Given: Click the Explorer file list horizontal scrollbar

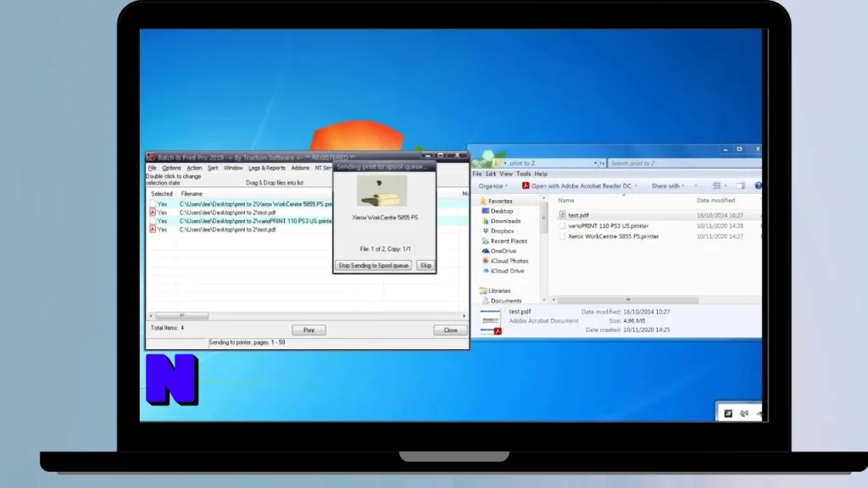Looking at the screenshot, I should tap(628, 300).
